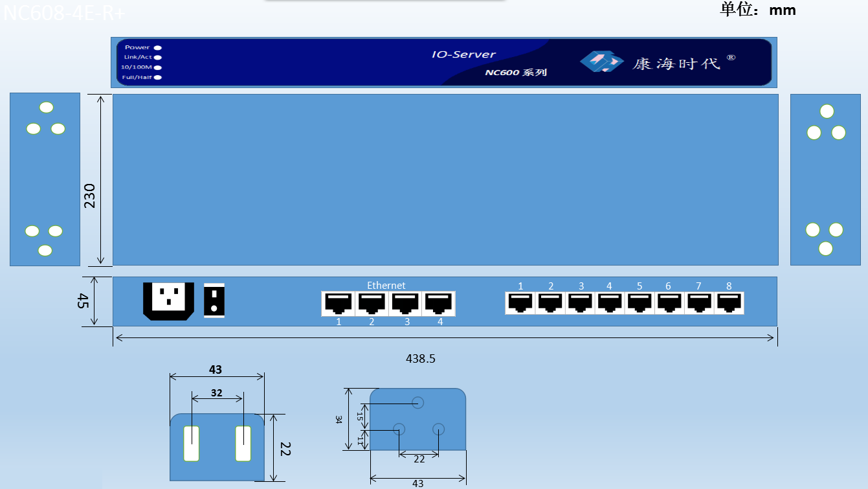Click the topmost hole on the left bracket
868x489 pixels.
click(47, 108)
